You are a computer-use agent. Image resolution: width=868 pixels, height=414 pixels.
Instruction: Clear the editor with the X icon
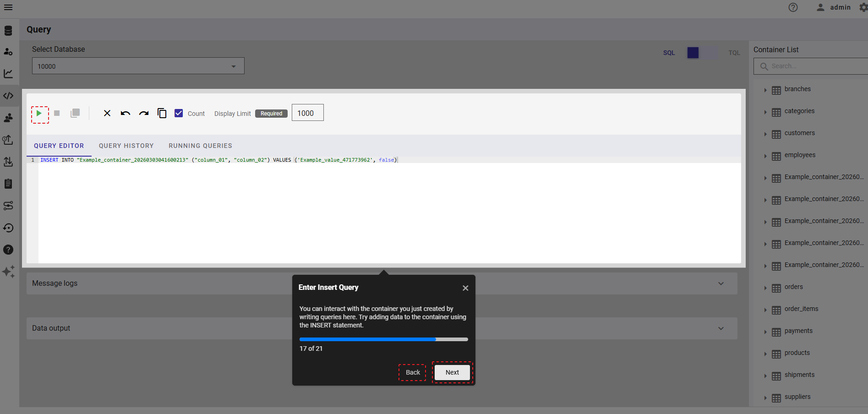coord(107,113)
